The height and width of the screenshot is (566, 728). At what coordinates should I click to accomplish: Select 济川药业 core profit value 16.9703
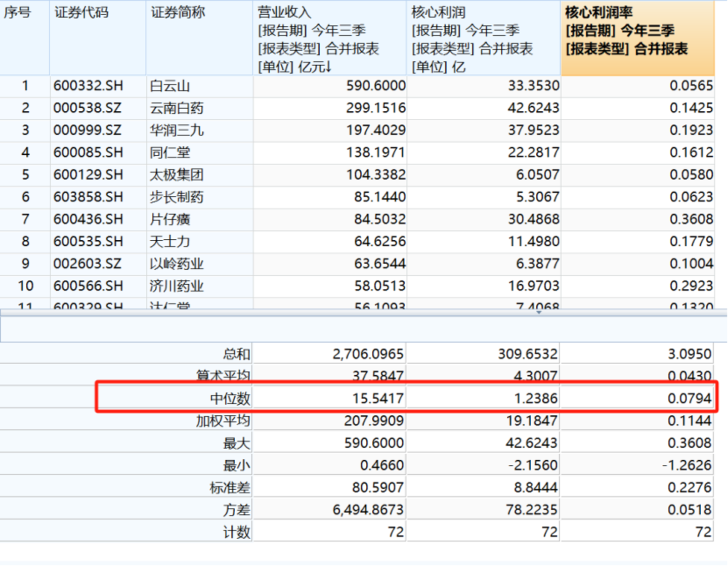click(x=533, y=286)
